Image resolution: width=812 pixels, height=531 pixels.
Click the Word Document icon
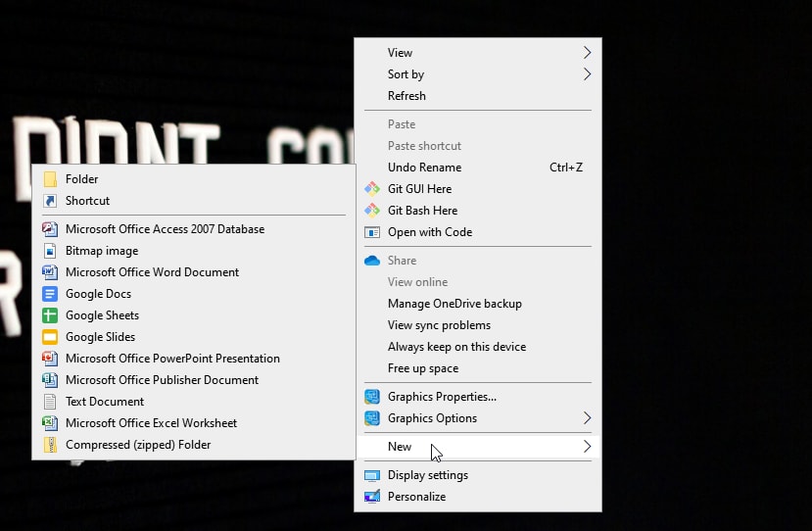click(x=50, y=272)
